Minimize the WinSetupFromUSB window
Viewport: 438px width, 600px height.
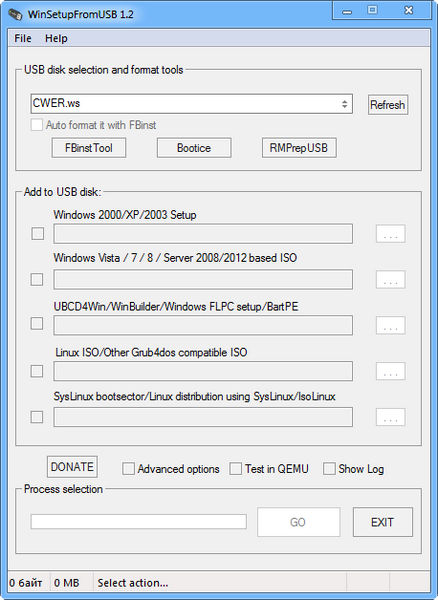[347, 10]
